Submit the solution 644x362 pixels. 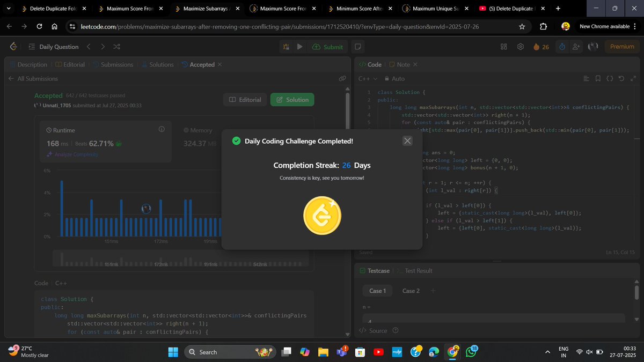pyautogui.click(x=327, y=47)
